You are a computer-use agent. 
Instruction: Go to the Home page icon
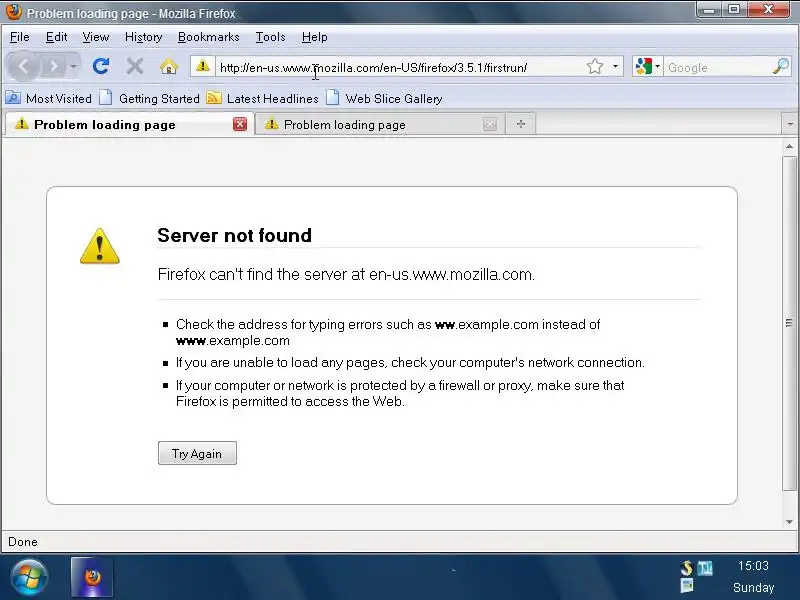(x=168, y=66)
